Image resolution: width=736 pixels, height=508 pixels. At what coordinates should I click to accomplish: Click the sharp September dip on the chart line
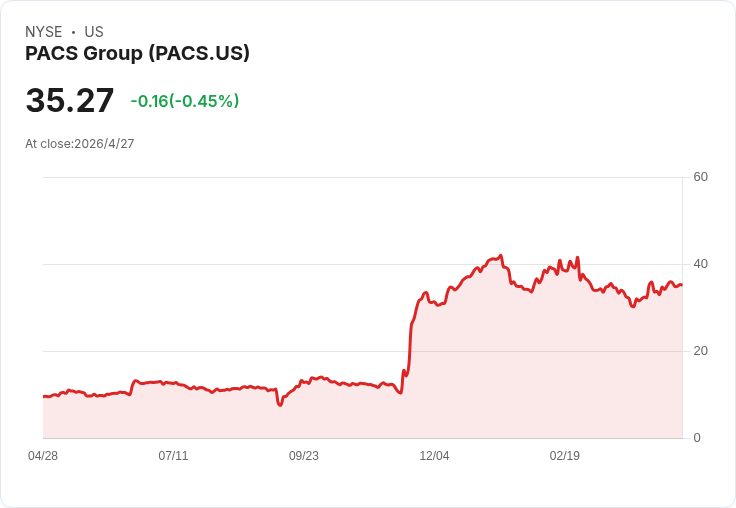pyautogui.click(x=280, y=404)
